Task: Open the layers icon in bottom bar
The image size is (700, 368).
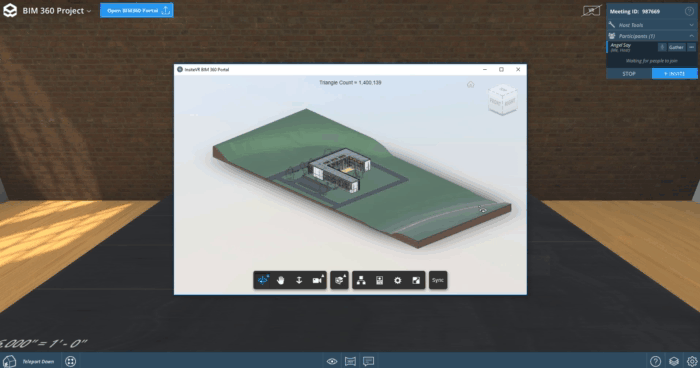Action: [674, 361]
